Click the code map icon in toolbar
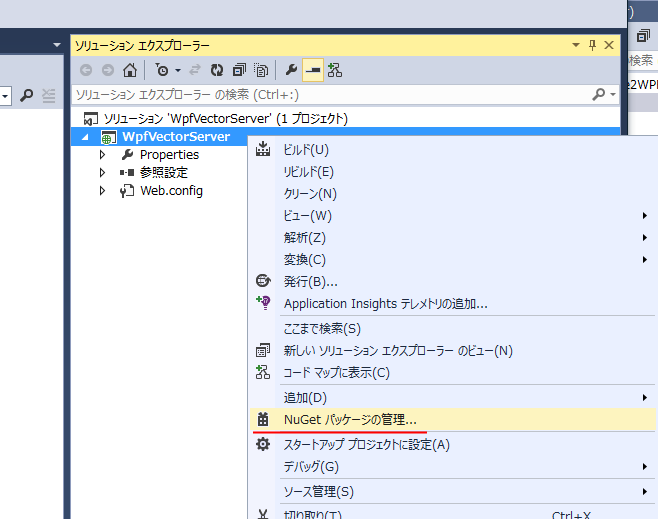The height and width of the screenshot is (519, 658). pyautogui.click(x=334, y=70)
